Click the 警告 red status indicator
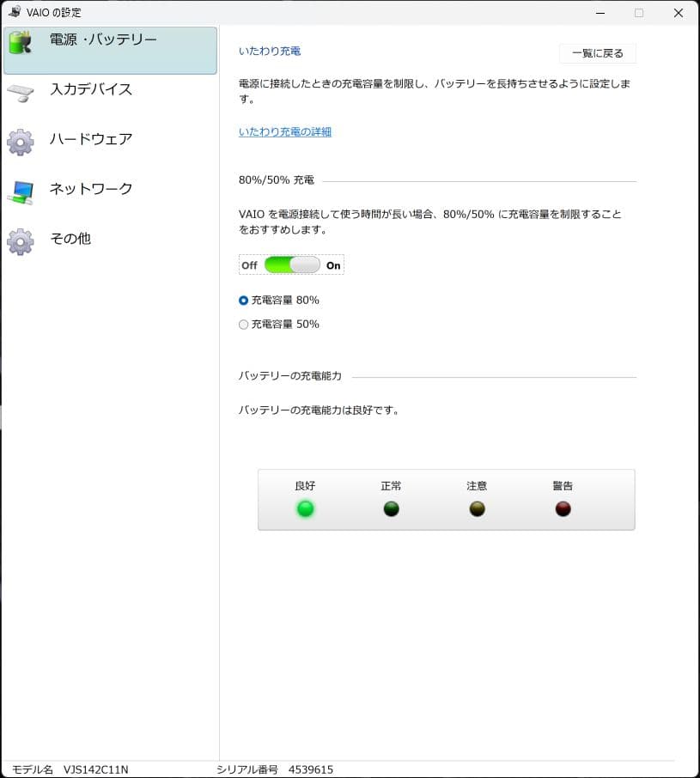The height and width of the screenshot is (778, 700). [x=562, y=508]
